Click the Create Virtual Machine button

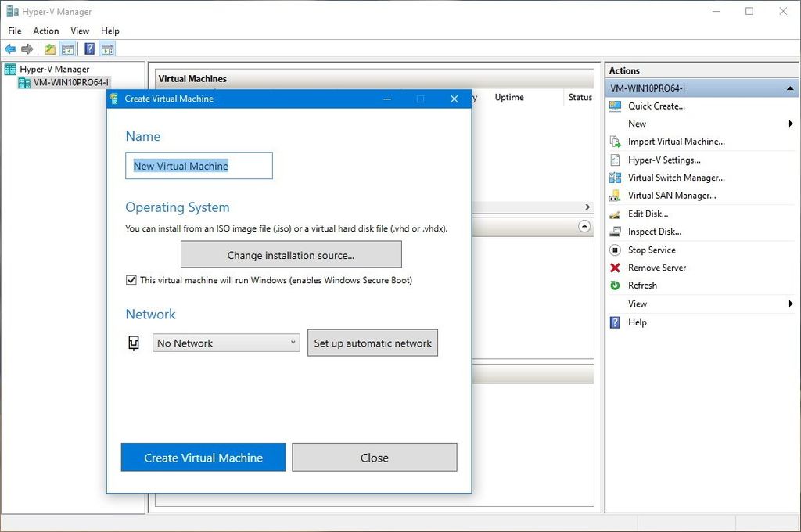203,458
